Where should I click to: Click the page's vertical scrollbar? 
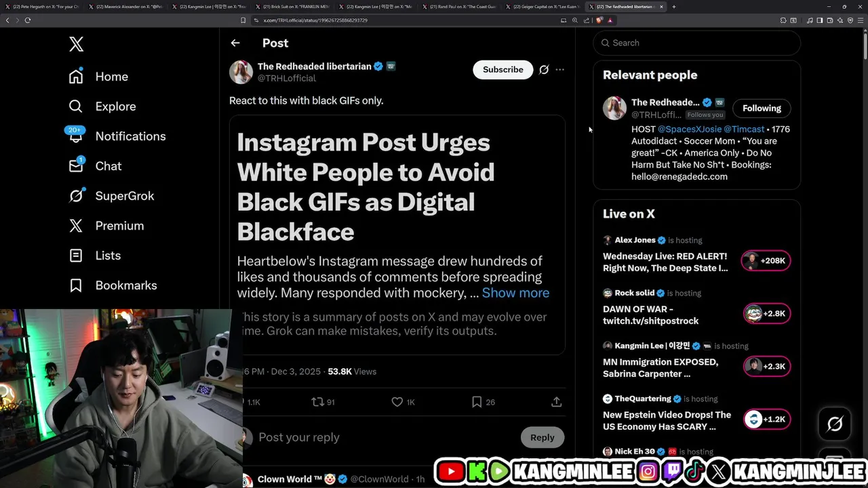coord(865,47)
